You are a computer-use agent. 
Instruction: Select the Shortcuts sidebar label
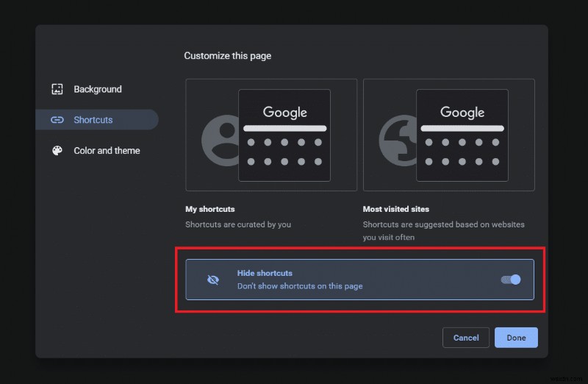pos(93,120)
